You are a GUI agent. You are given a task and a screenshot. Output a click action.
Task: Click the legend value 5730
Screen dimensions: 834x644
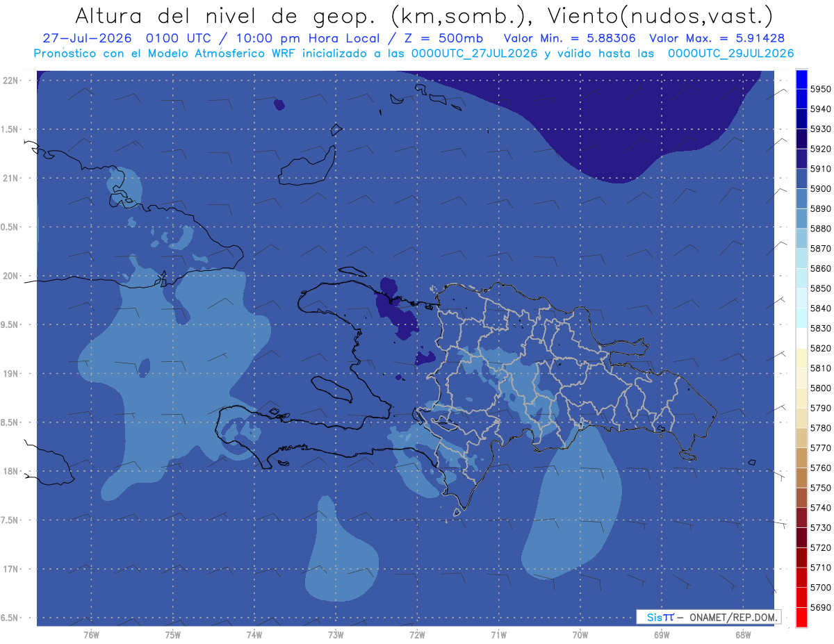[820, 528]
